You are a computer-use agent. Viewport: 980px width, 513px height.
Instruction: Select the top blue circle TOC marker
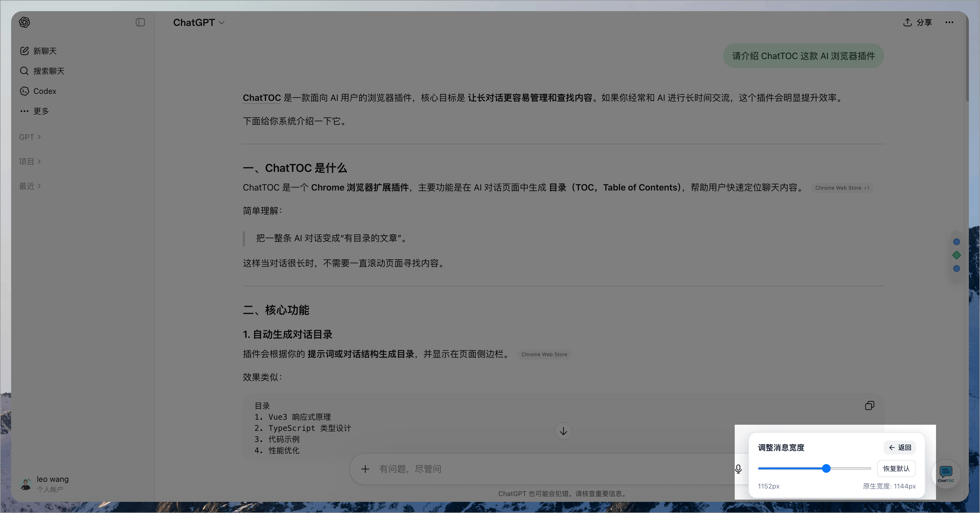(x=956, y=242)
